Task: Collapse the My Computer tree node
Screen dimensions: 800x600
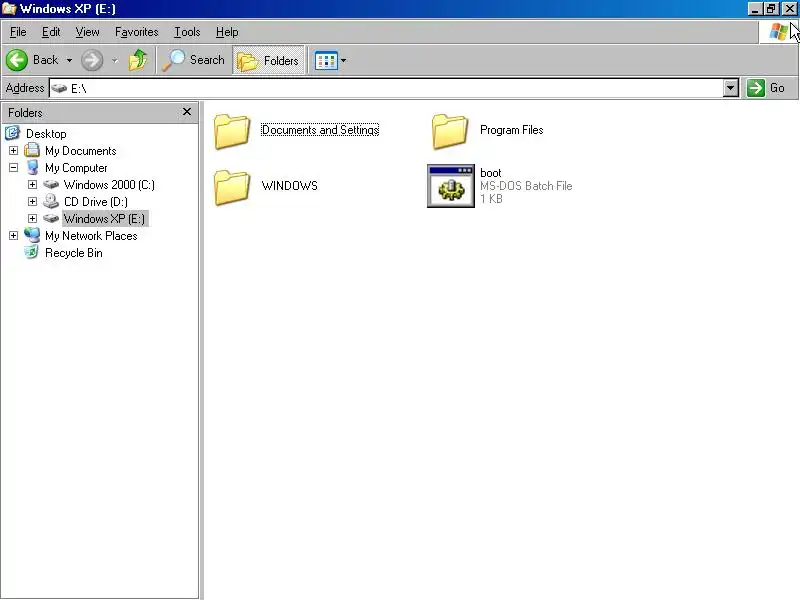Action: pyautogui.click(x=14, y=167)
